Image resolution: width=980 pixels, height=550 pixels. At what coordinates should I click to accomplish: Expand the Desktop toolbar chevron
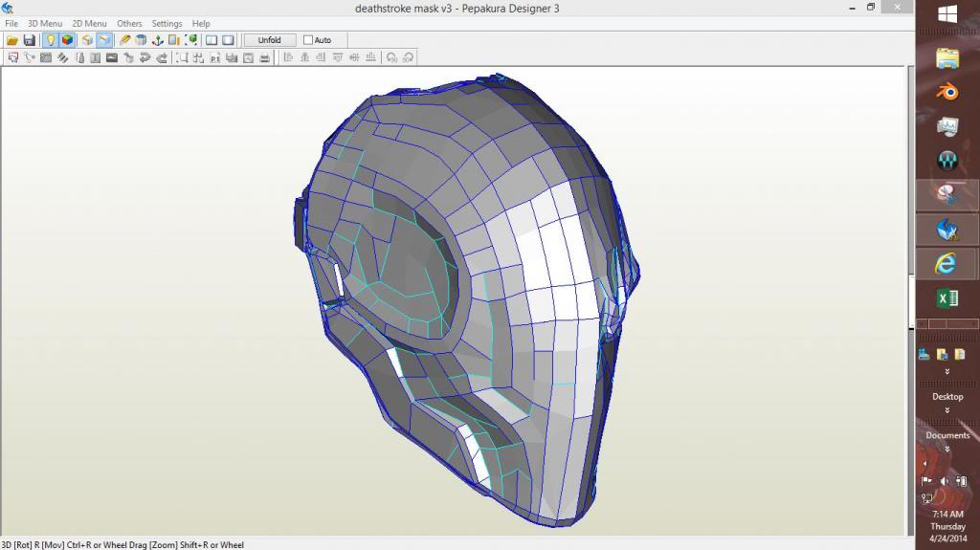(x=947, y=410)
